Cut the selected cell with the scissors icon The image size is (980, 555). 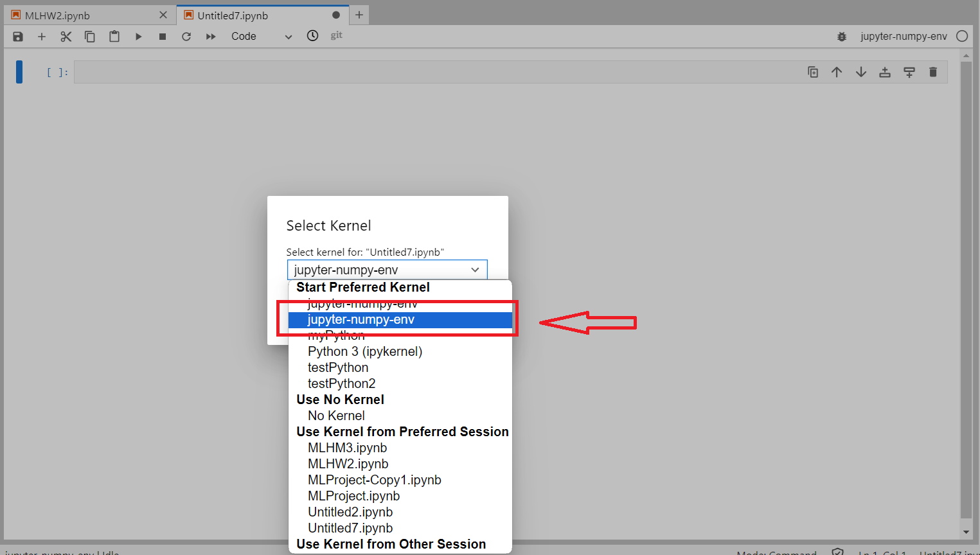[x=66, y=37]
